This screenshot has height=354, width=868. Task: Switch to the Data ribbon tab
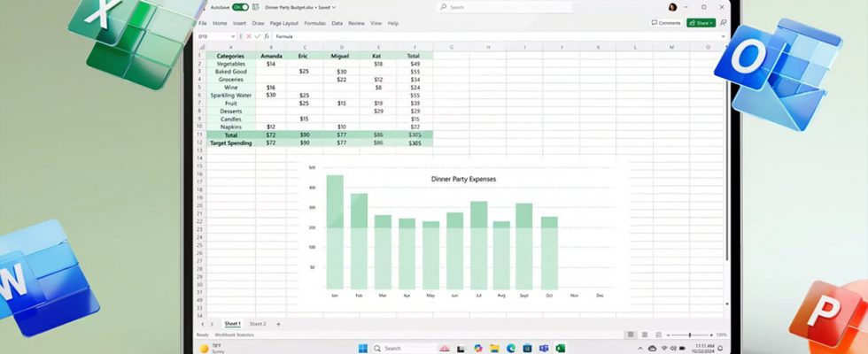click(x=337, y=23)
